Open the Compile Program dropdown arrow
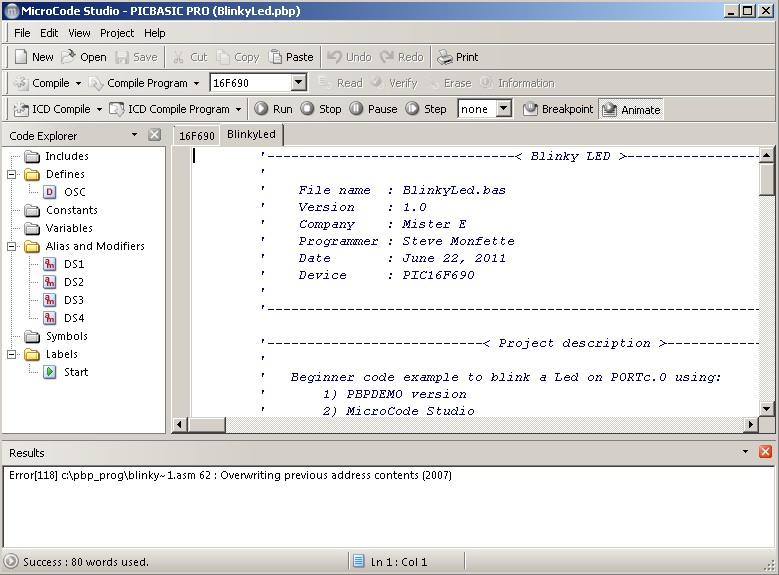 point(196,84)
